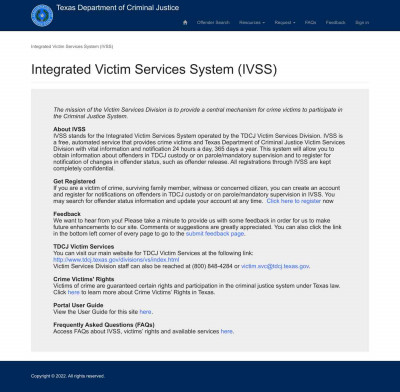Click the IVSS breadcrumb text
The width and height of the screenshot is (400, 392).
pos(72,46)
